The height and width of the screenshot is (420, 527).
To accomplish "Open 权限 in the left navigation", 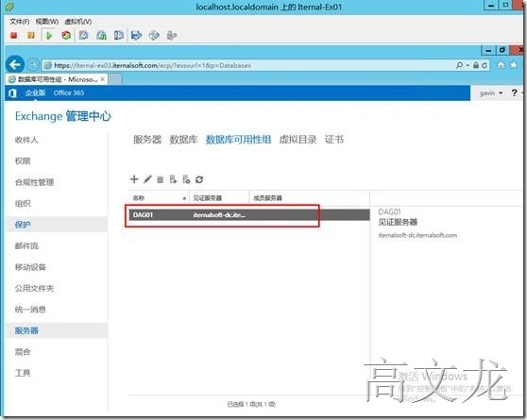I will [23, 161].
